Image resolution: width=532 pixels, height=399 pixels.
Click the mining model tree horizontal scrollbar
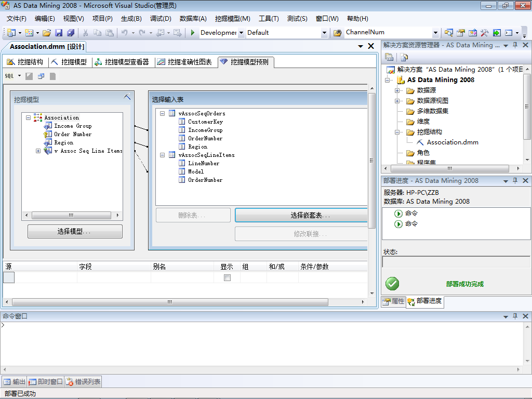coord(71,215)
